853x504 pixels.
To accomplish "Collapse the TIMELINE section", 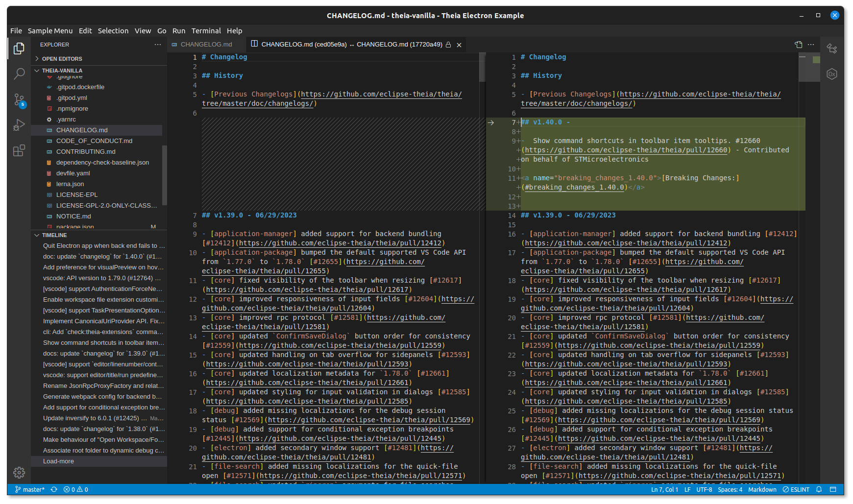I will click(x=36, y=235).
